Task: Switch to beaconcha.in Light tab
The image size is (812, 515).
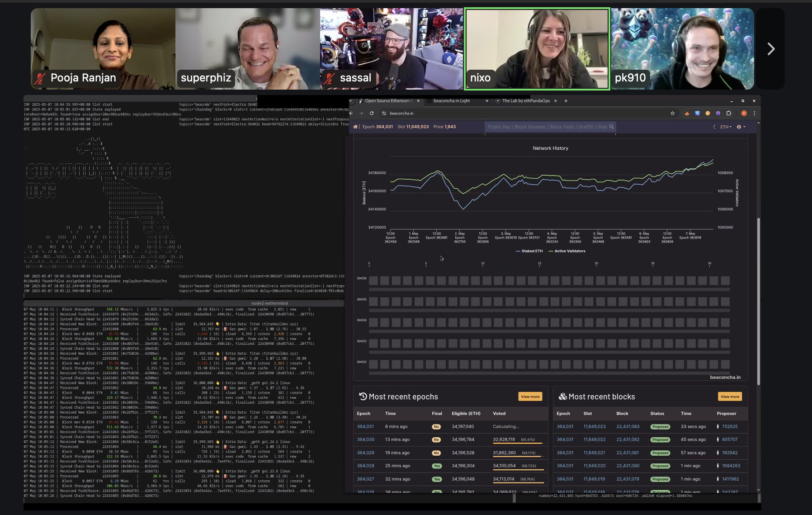Action: click(452, 101)
